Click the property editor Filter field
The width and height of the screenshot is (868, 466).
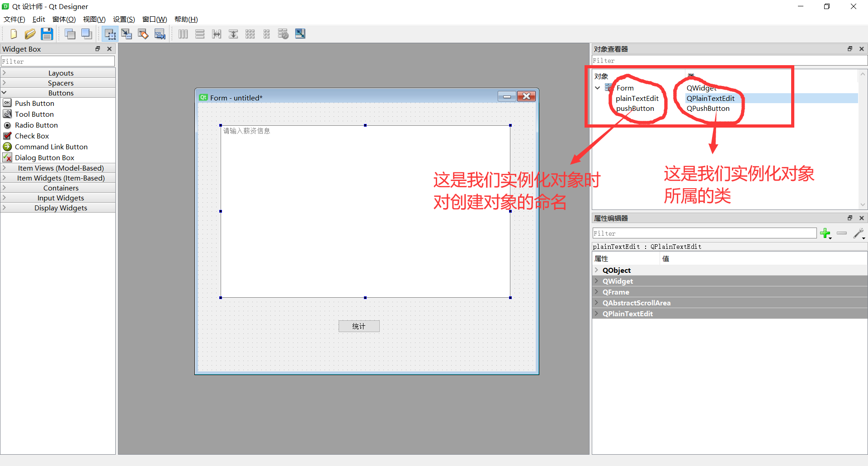(x=704, y=233)
